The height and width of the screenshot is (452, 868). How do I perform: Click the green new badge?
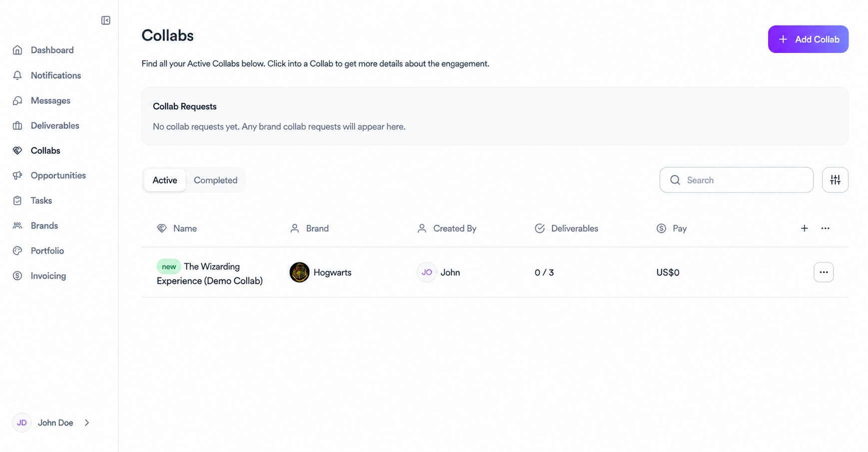169,266
